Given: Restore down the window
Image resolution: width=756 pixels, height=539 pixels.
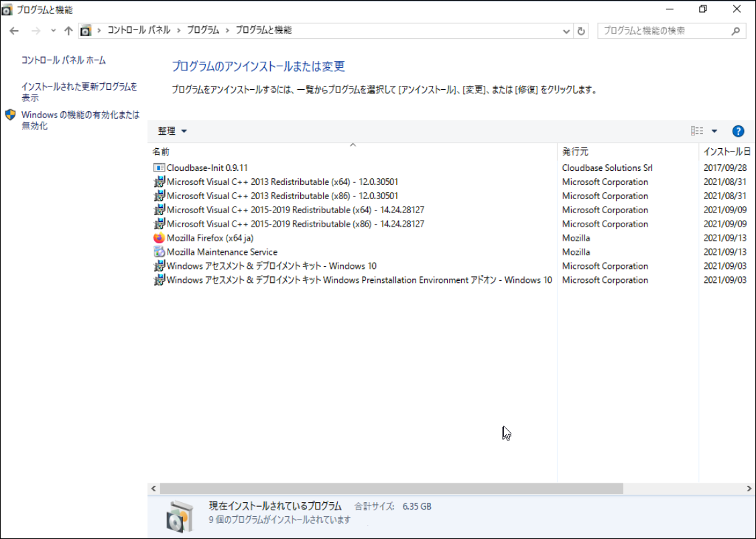Looking at the screenshot, I should coord(703,9).
